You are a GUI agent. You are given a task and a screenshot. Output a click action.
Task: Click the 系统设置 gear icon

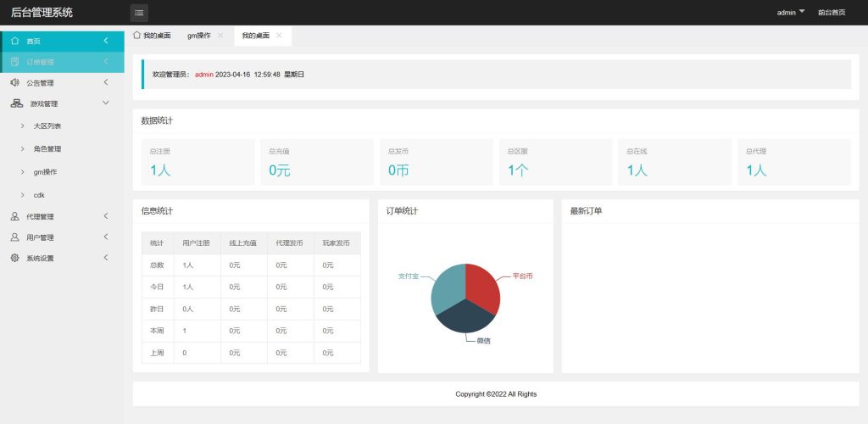click(15, 258)
